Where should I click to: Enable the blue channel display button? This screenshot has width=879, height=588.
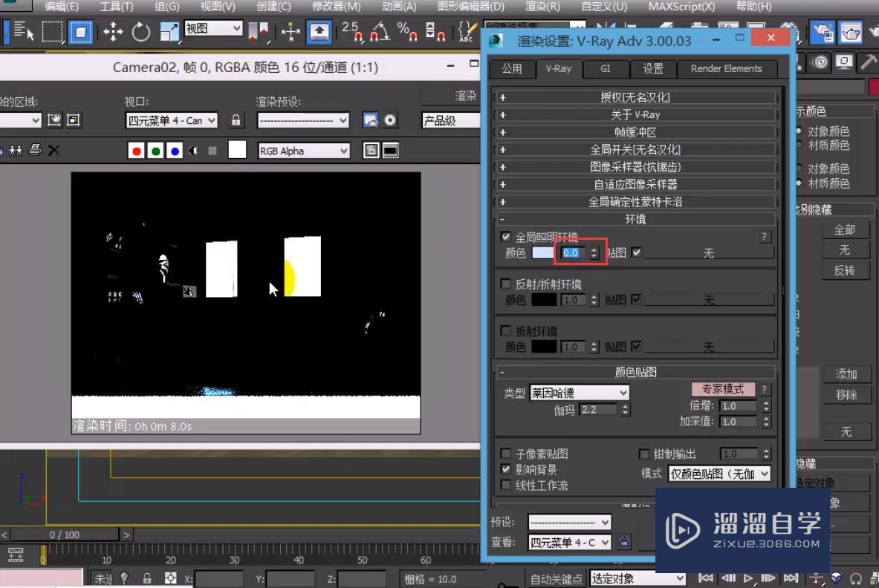pyautogui.click(x=175, y=151)
